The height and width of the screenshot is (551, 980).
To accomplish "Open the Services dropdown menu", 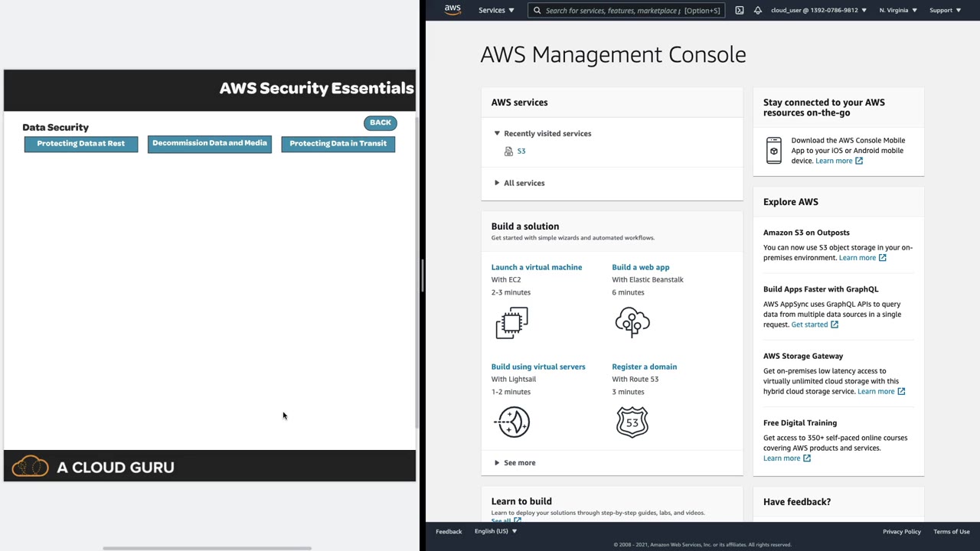I will (x=496, y=11).
